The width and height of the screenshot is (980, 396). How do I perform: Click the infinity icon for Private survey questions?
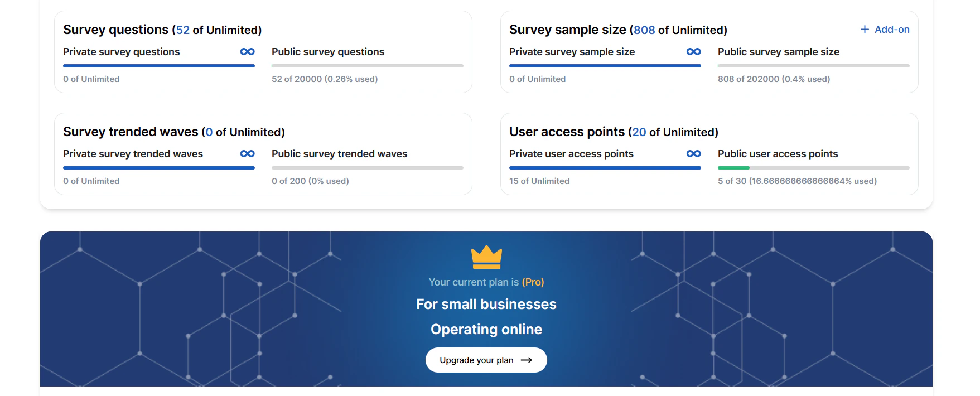248,51
